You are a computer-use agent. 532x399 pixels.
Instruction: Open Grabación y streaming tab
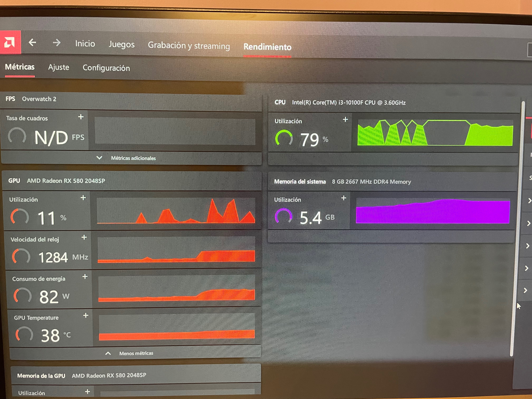189,46
